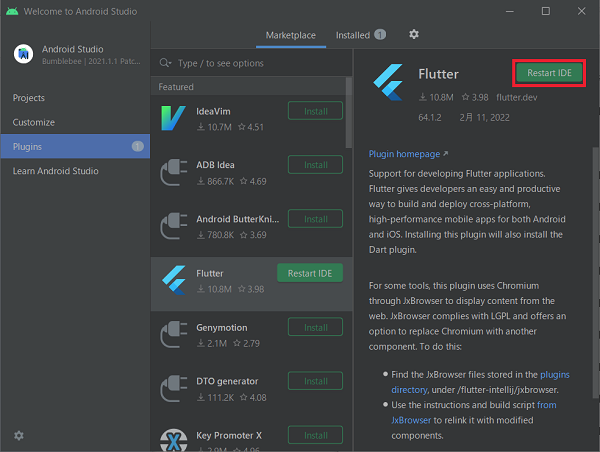Select the Android ButterKni... plugin name
The width and height of the screenshot is (600, 452).
click(x=237, y=219)
